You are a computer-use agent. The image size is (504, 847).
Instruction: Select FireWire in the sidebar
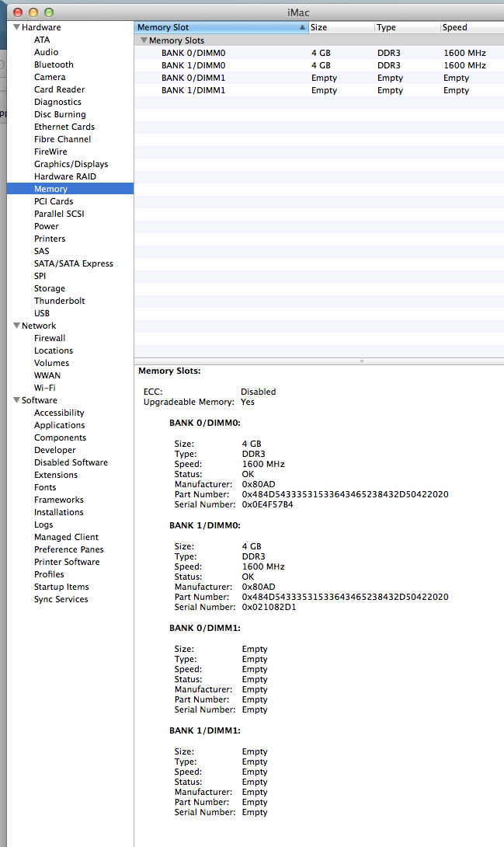tap(50, 152)
